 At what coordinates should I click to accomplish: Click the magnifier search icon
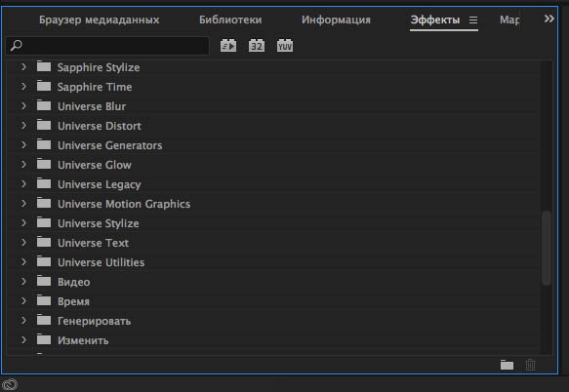click(x=17, y=46)
